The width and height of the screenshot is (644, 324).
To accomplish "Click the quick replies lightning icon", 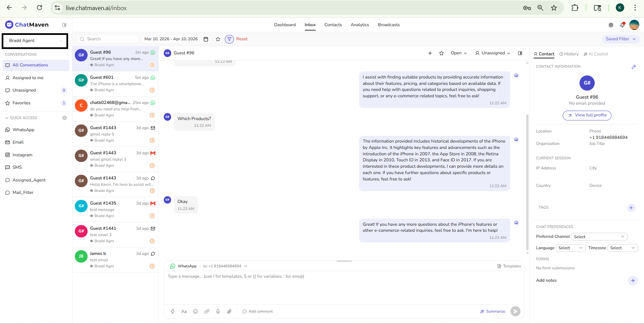I will pos(172,311).
